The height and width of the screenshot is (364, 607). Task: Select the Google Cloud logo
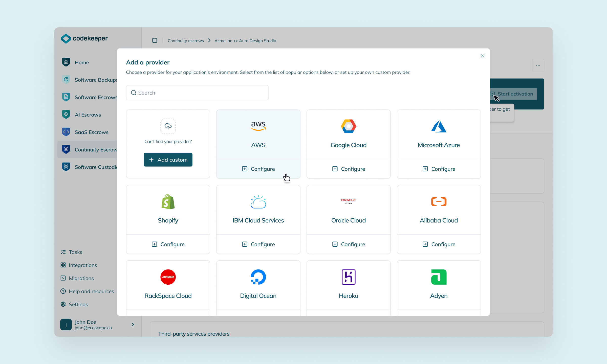coord(349,126)
